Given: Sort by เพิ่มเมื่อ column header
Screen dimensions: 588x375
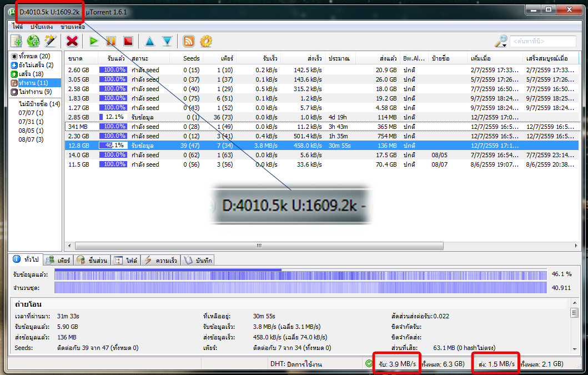Looking at the screenshot, I should pyautogui.click(x=495, y=58).
